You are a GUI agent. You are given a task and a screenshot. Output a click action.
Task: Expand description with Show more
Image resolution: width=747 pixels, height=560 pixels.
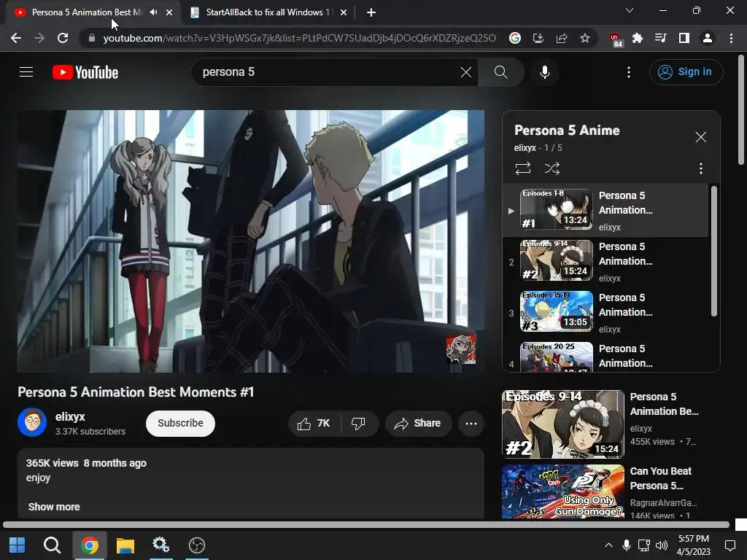click(x=54, y=507)
